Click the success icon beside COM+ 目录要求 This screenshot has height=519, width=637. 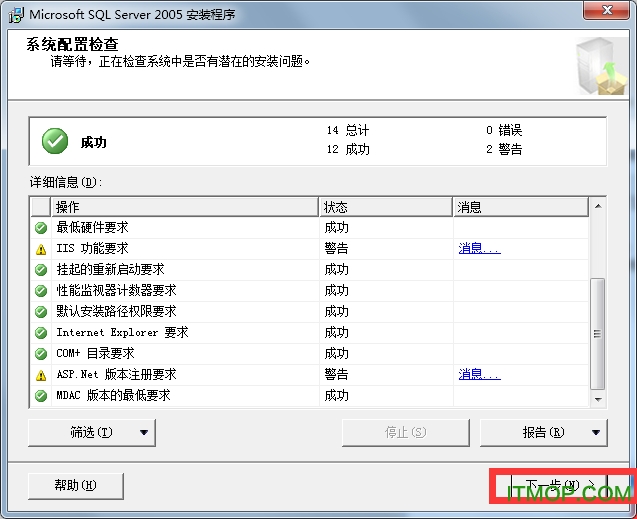point(41,354)
